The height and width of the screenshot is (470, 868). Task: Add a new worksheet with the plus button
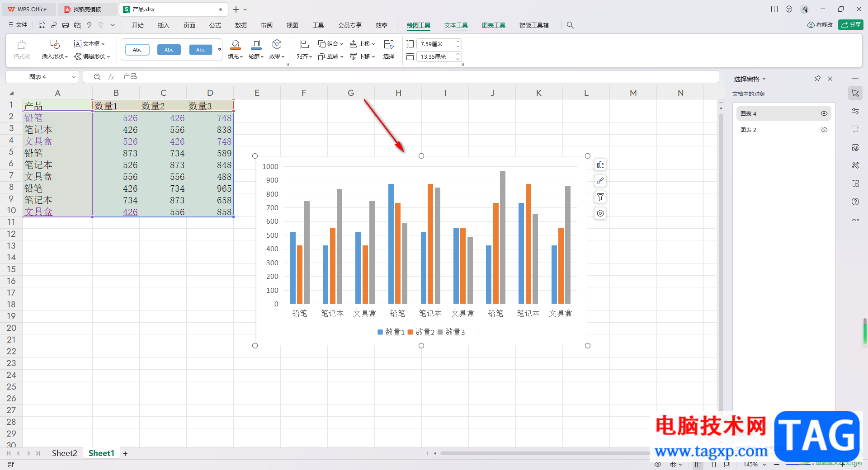125,454
